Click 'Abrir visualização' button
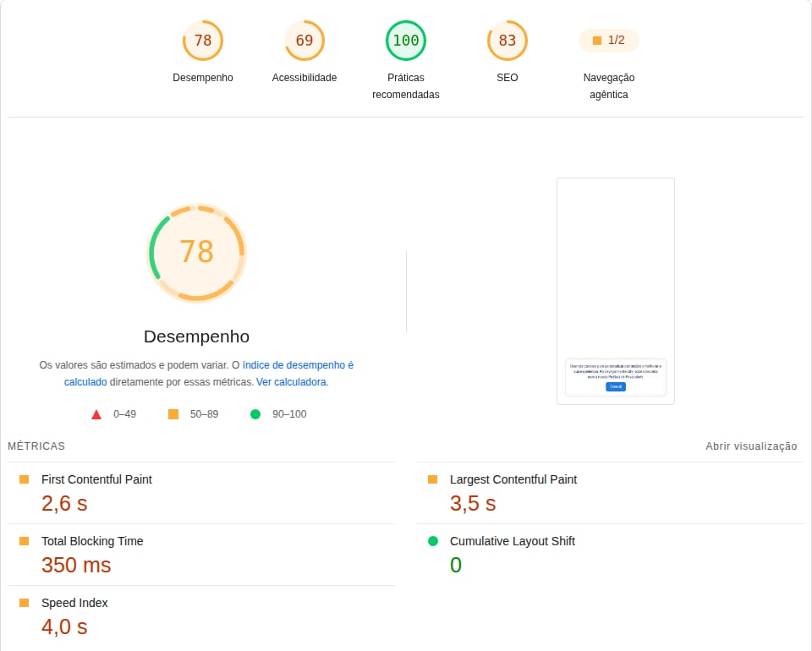The height and width of the screenshot is (651, 812). click(751, 446)
